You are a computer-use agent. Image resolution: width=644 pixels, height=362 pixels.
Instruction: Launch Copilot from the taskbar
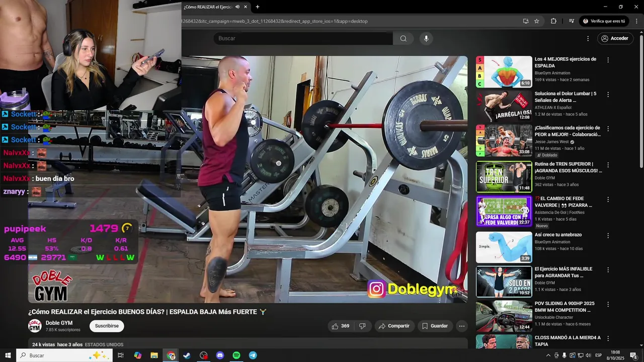pos(137,355)
